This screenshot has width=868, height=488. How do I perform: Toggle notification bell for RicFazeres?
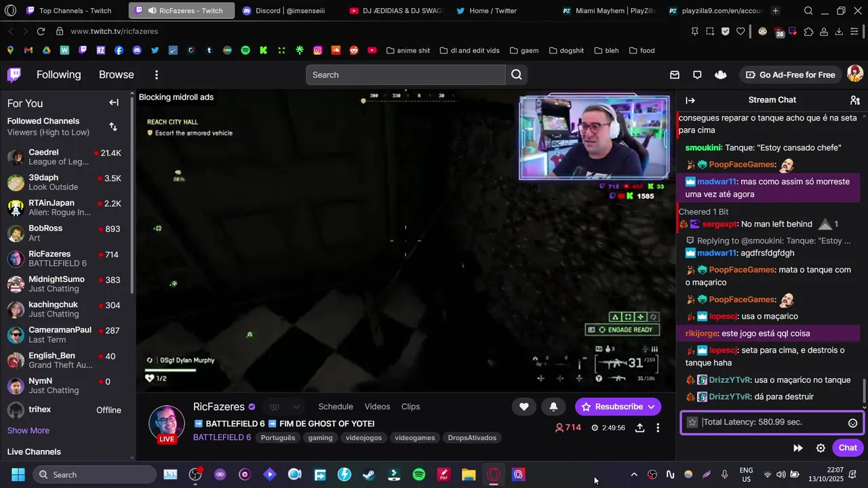(553, 407)
